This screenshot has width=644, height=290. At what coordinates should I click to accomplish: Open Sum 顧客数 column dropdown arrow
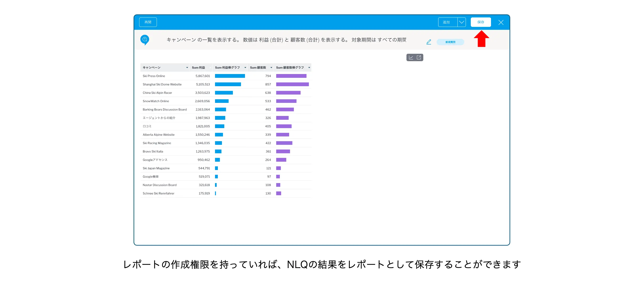pos(271,68)
